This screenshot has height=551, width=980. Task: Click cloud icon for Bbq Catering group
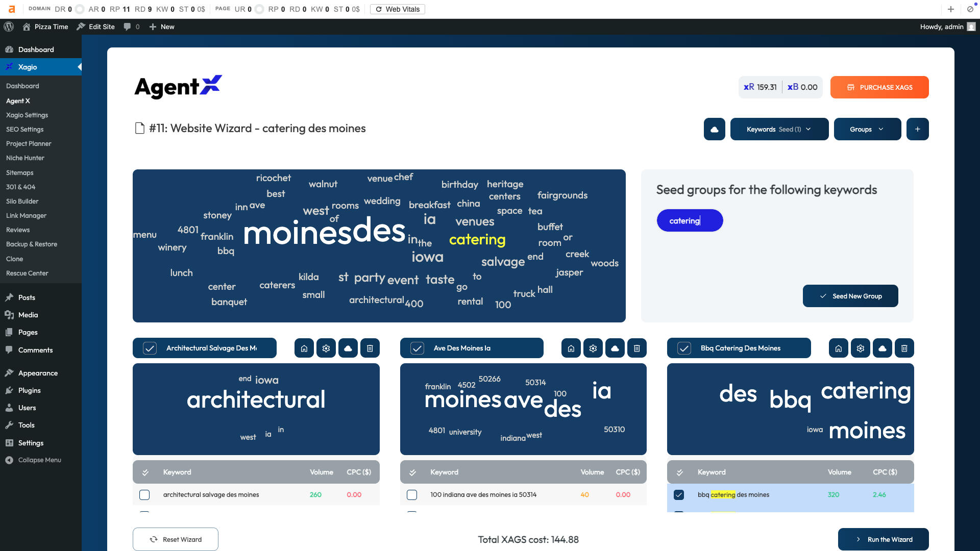[x=883, y=348]
